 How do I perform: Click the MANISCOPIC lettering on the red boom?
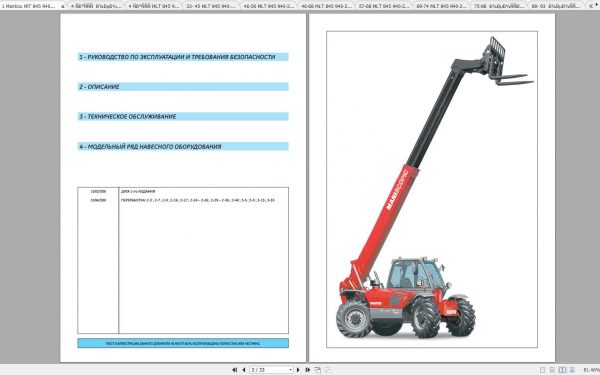tap(397, 191)
